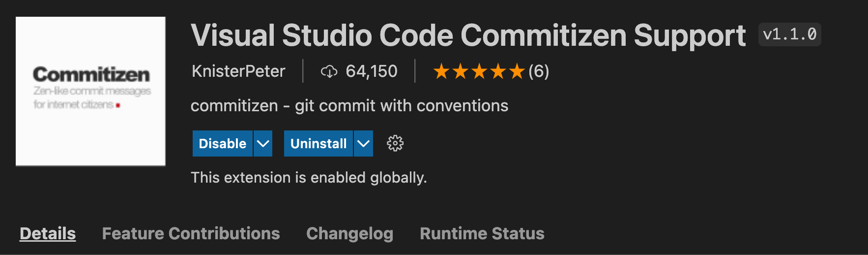
Task: Switch to the Details tab
Action: tap(48, 233)
